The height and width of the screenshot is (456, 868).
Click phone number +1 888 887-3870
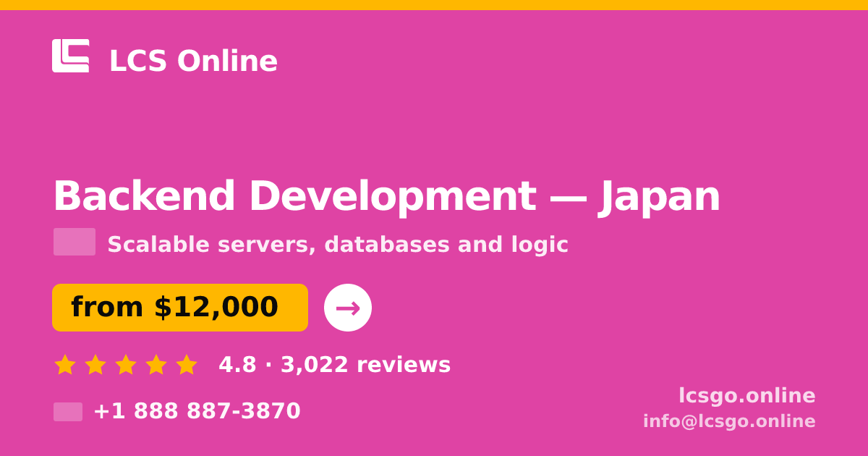pos(197,411)
